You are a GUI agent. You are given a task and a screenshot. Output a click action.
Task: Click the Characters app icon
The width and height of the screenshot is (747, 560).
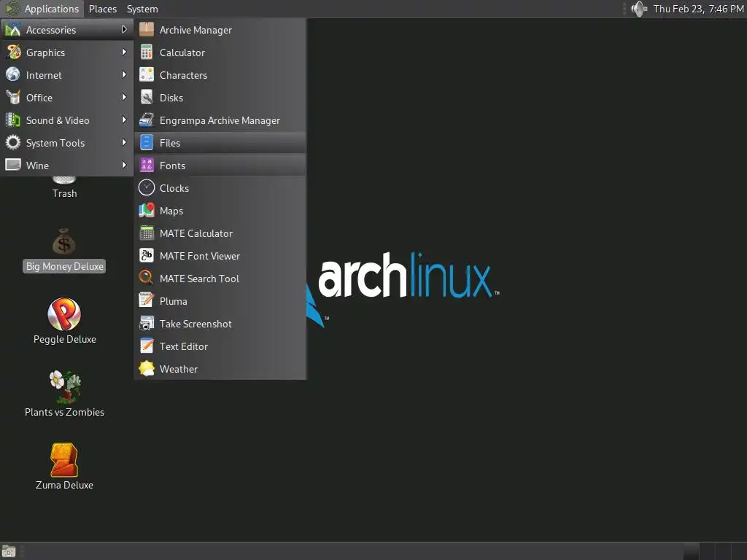pos(147,75)
